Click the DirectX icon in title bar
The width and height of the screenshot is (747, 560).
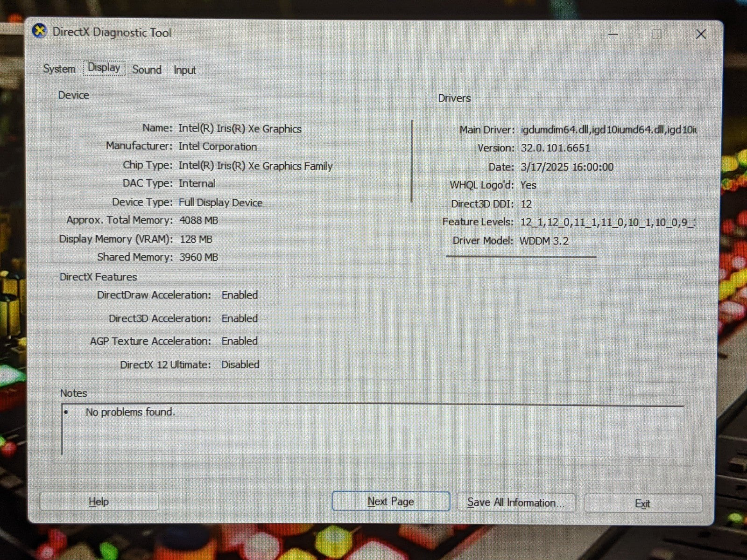pyautogui.click(x=40, y=32)
